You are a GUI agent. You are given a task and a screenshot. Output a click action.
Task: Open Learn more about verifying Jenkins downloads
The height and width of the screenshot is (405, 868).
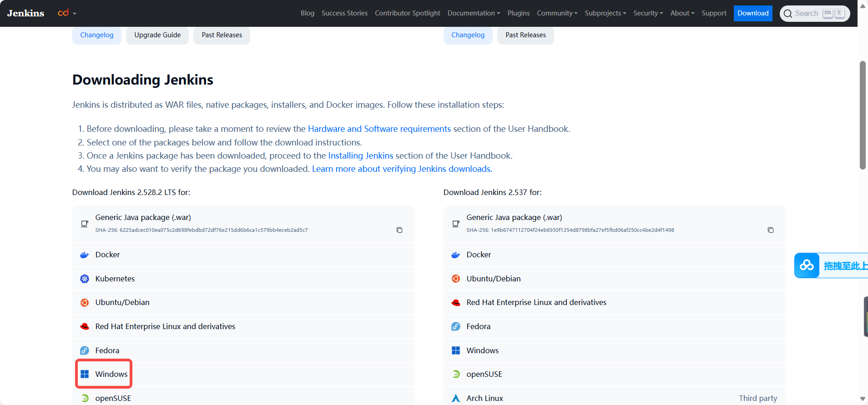click(x=402, y=169)
